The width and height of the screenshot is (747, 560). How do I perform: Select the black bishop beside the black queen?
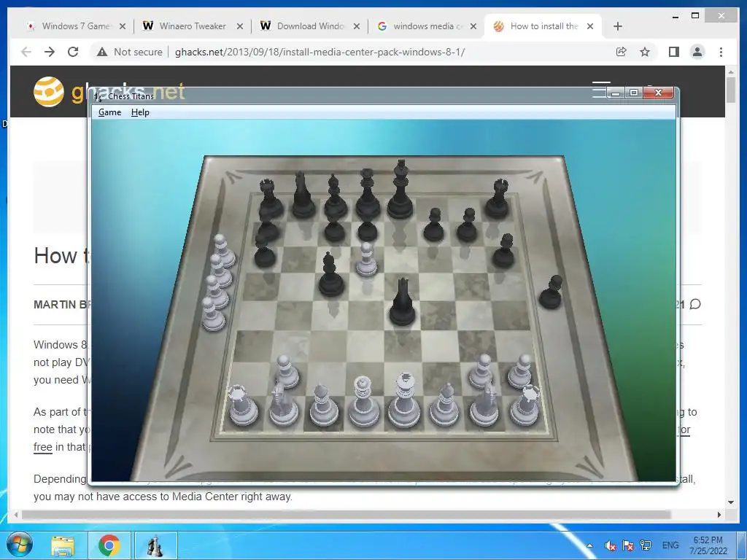[336, 196]
